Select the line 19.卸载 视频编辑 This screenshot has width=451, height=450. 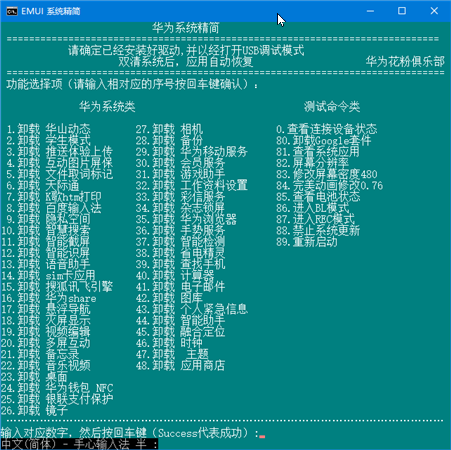click(46, 332)
